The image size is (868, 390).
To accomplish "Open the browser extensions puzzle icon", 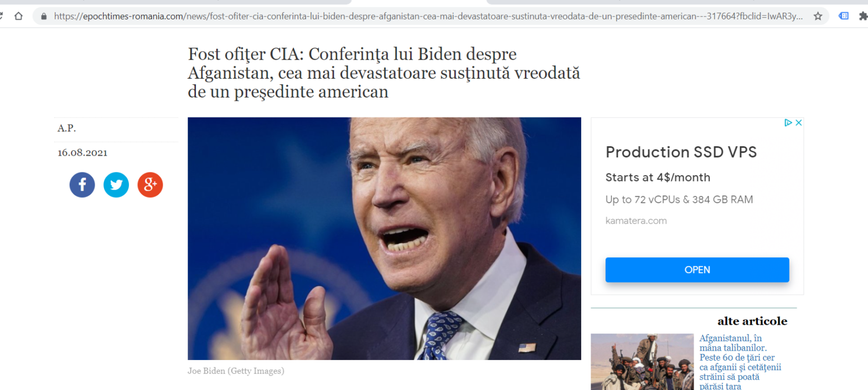I will pos(864,16).
